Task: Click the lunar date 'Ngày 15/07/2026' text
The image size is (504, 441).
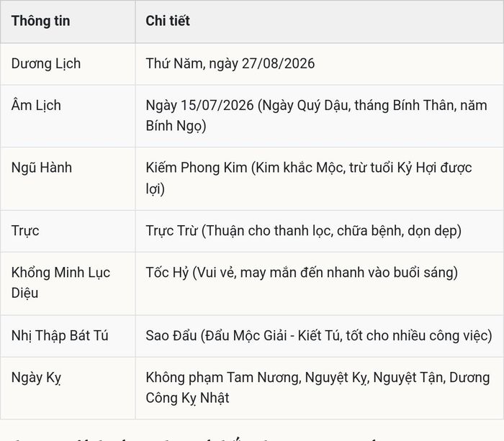Action: (x=199, y=105)
